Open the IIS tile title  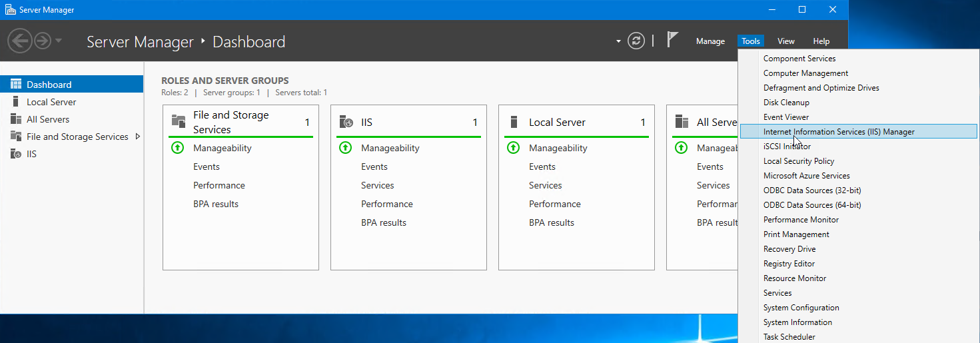point(366,123)
